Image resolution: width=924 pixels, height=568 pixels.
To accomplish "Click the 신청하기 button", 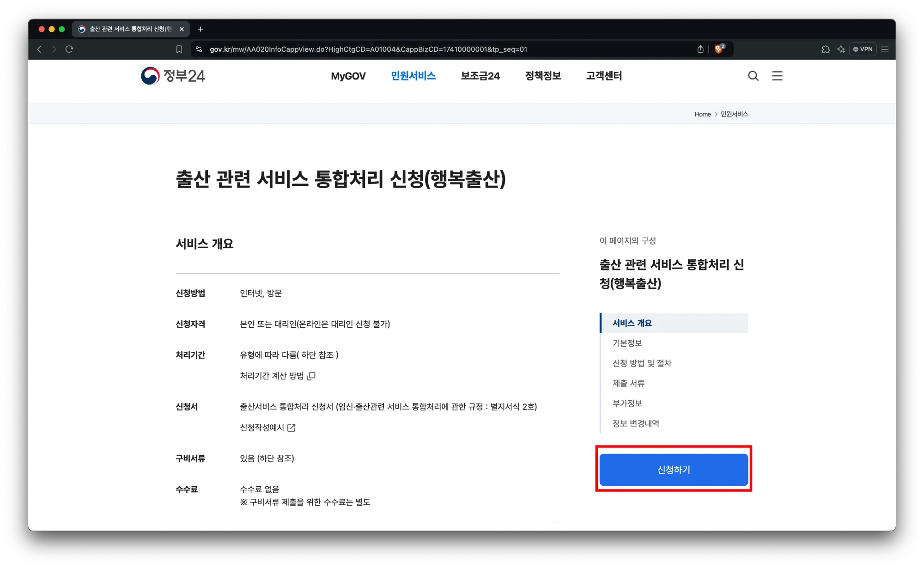I will coord(674,470).
